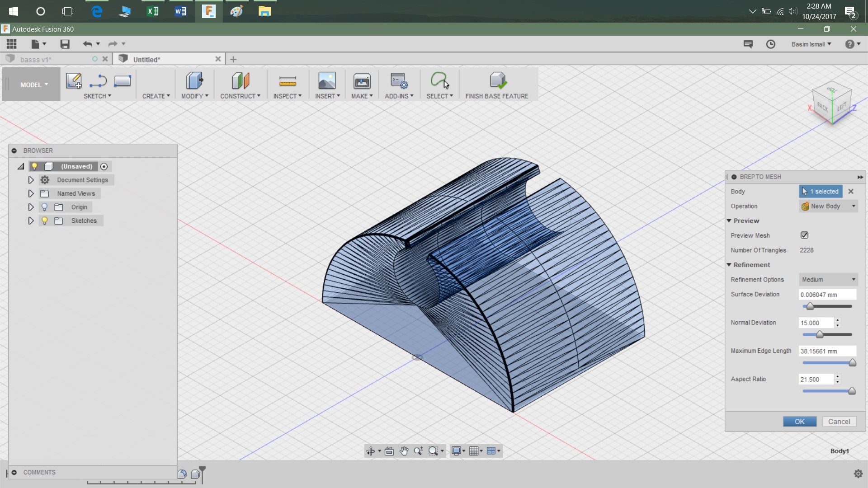Click the Inspect measure icon

pyautogui.click(x=288, y=81)
